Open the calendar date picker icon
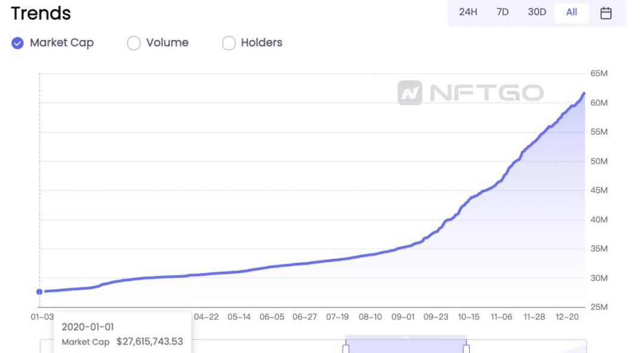 (606, 13)
